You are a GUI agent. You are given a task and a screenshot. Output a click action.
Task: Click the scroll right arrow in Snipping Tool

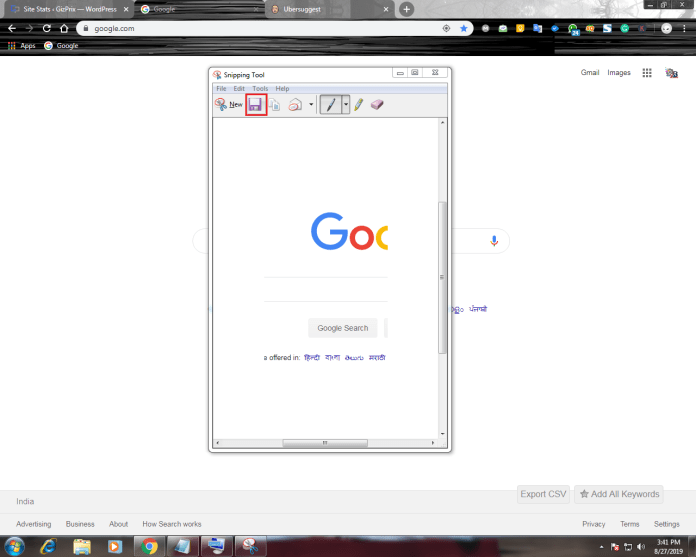click(x=433, y=443)
